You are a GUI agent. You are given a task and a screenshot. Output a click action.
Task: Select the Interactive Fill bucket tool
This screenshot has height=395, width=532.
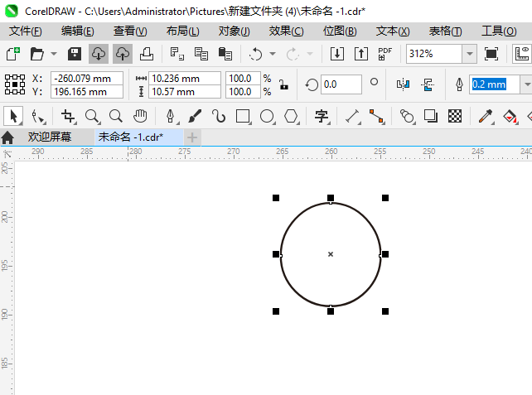click(x=510, y=116)
